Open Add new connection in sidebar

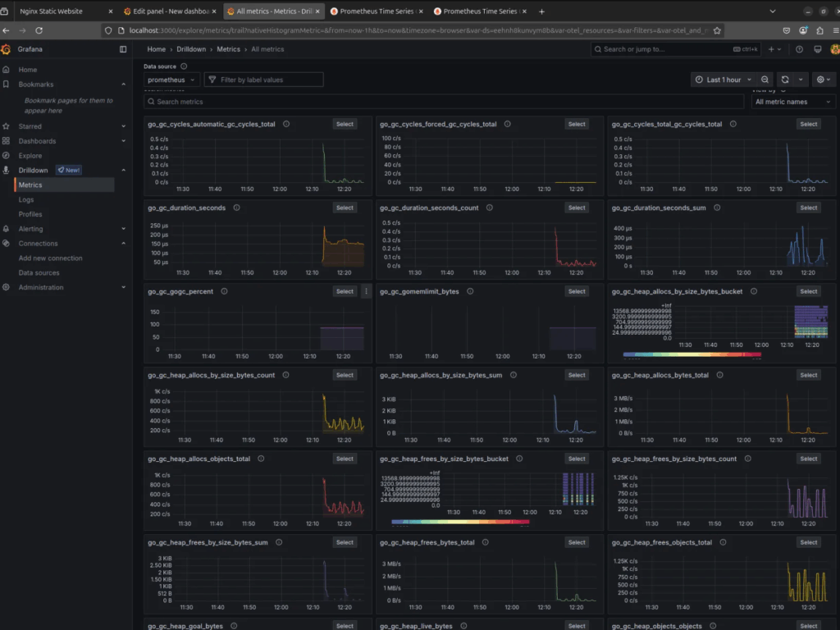pyautogui.click(x=50, y=258)
